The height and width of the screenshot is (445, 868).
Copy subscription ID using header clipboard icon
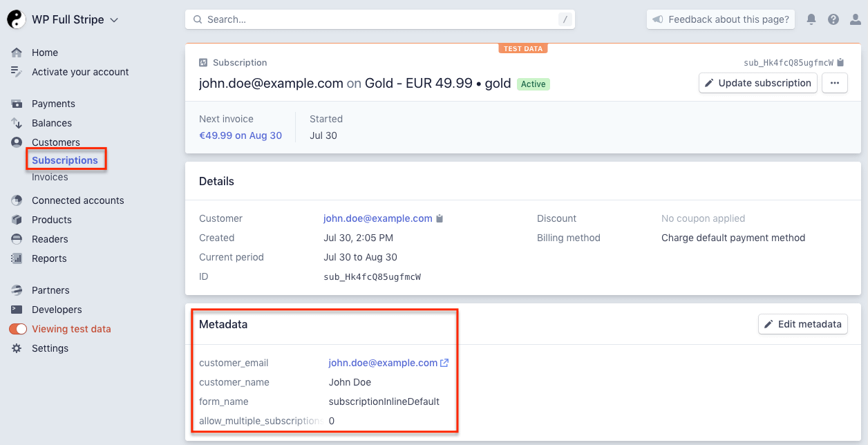click(840, 63)
